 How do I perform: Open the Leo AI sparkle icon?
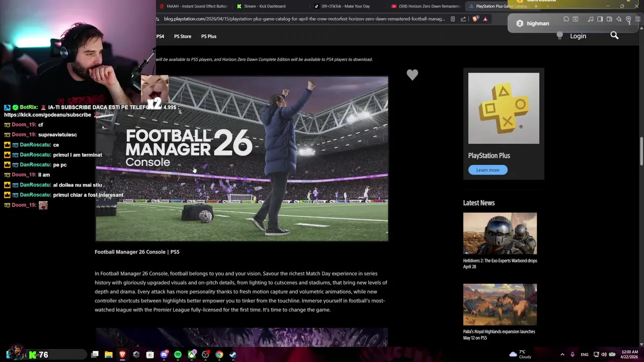[619, 19]
